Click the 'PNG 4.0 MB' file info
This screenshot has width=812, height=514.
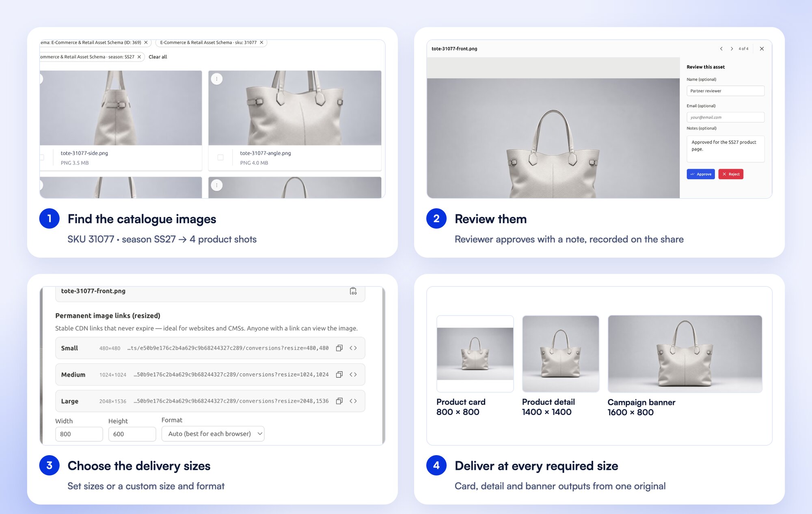pos(254,163)
